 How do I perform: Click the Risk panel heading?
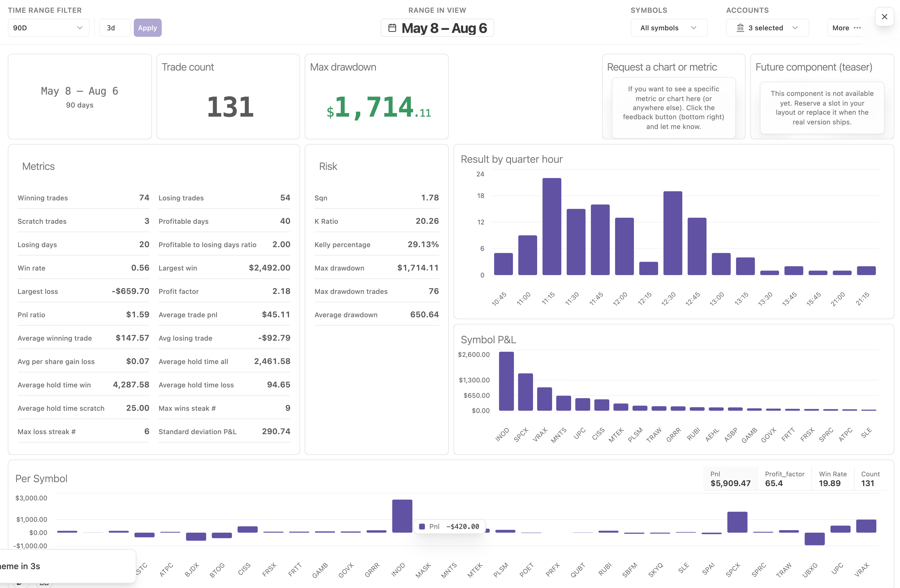click(328, 166)
